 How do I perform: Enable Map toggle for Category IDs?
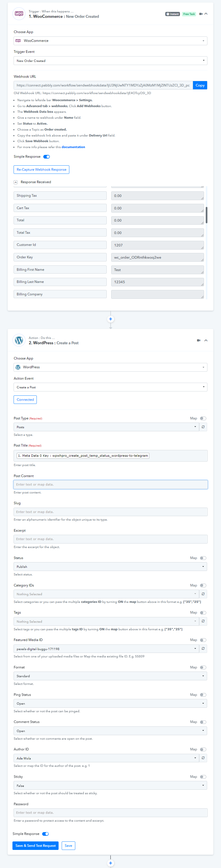(x=203, y=585)
